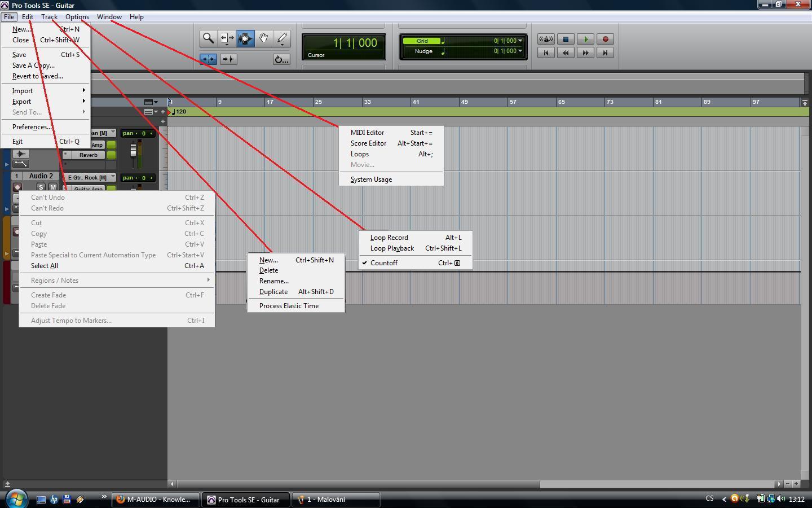The width and height of the screenshot is (812, 508).
Task: Toggle the Grid mode indicator
Action: [x=422, y=41]
